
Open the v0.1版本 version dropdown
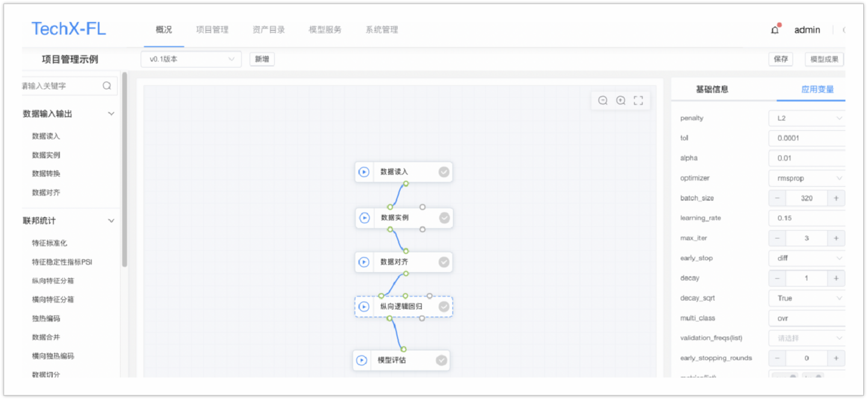(191, 59)
